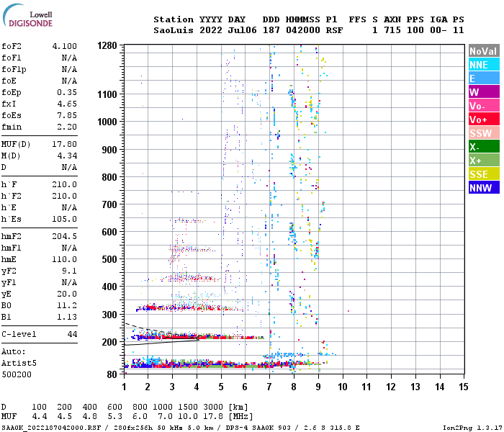This screenshot has width=504, height=432.
Task: Click the SAA0K_2022187042000.RSF filename
Action: 51,428
